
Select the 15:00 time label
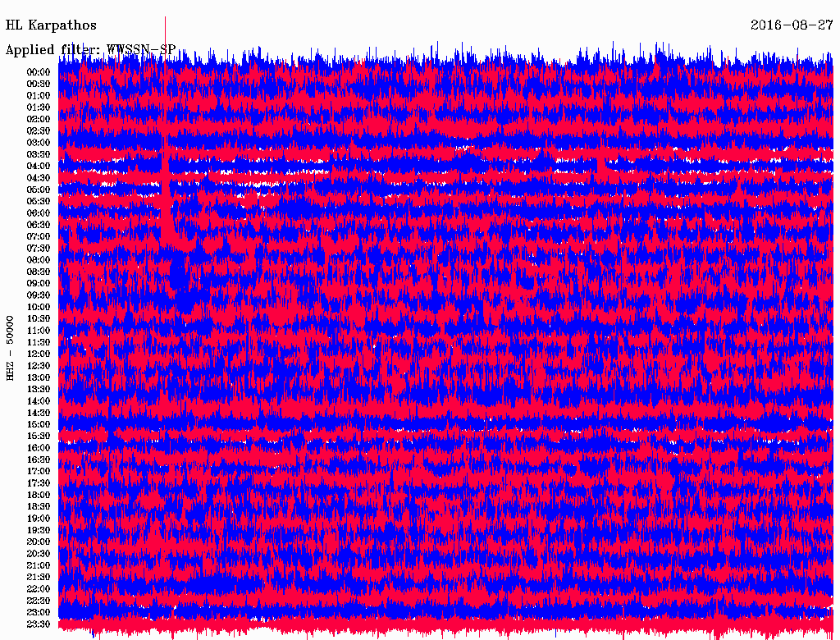[39, 424]
